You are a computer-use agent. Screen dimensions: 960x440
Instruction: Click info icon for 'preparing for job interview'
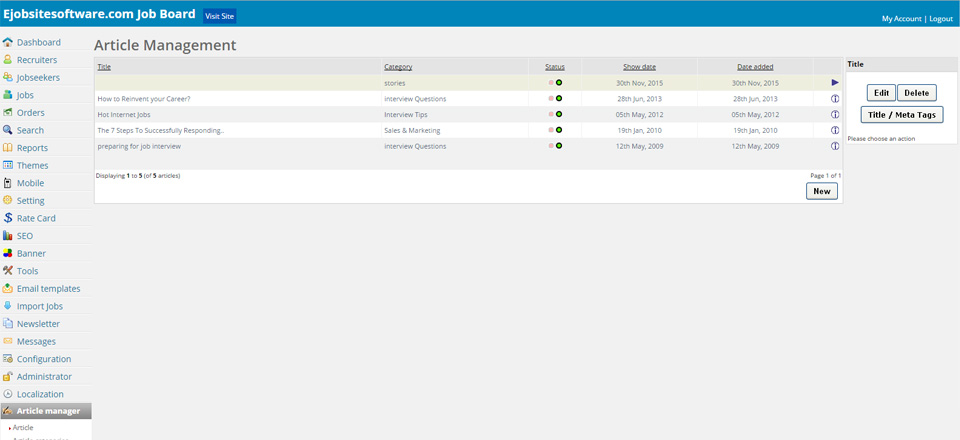point(834,146)
